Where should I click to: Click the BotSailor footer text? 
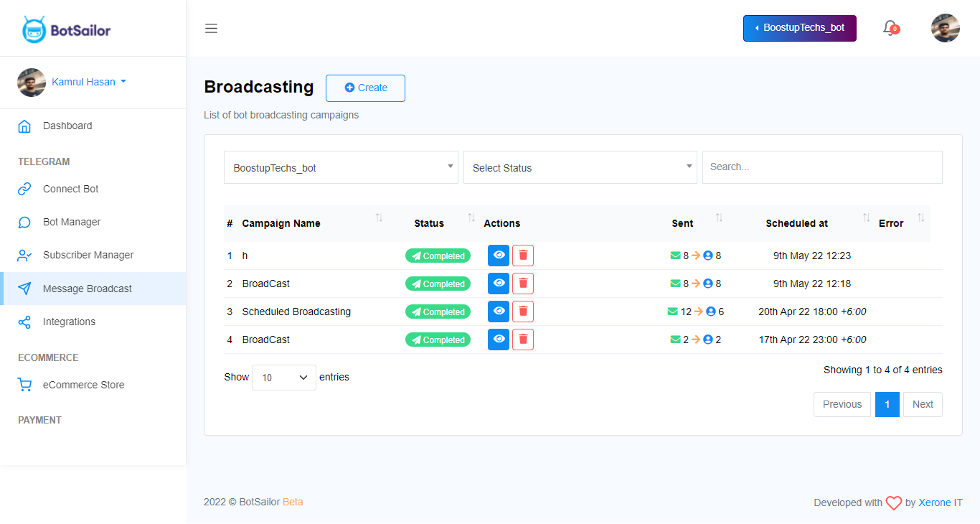click(260, 502)
